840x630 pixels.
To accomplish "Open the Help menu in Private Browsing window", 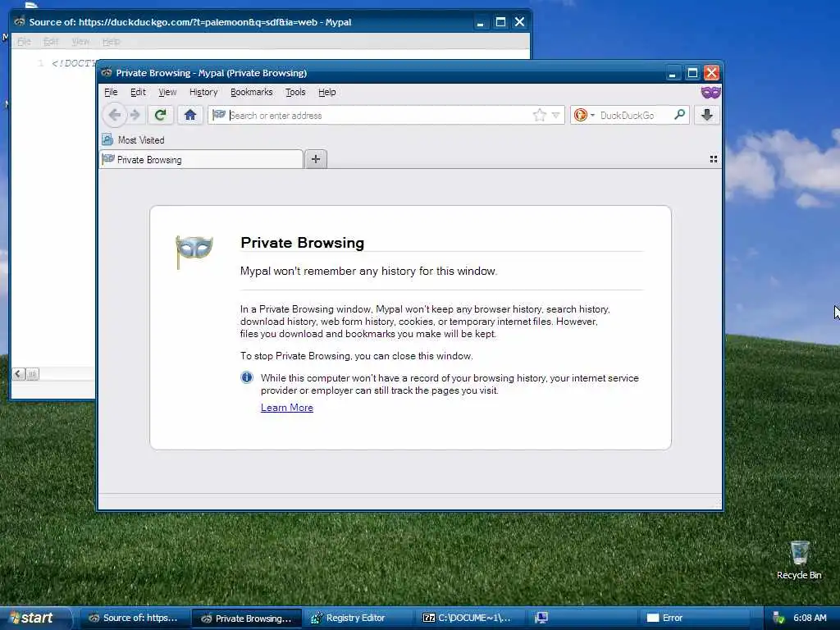I will [326, 92].
